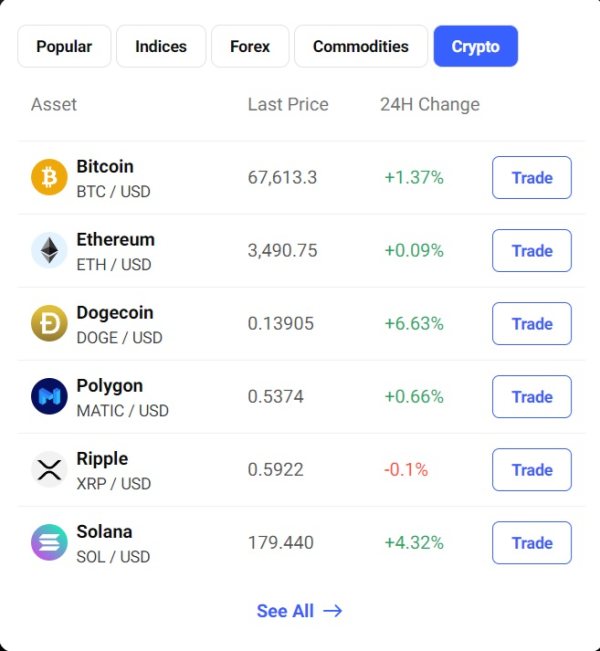The height and width of the screenshot is (651, 600).
Task: Open the See All link
Action: coord(286,611)
